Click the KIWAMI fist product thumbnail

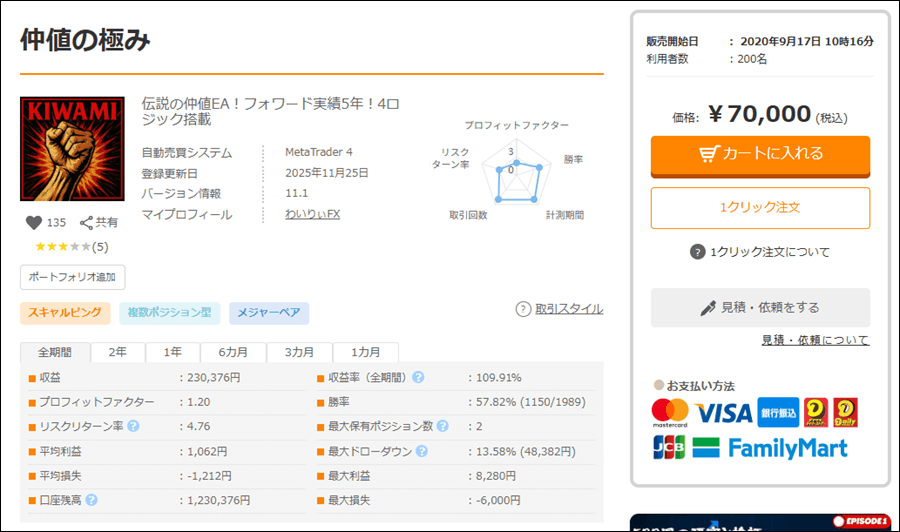click(x=72, y=149)
